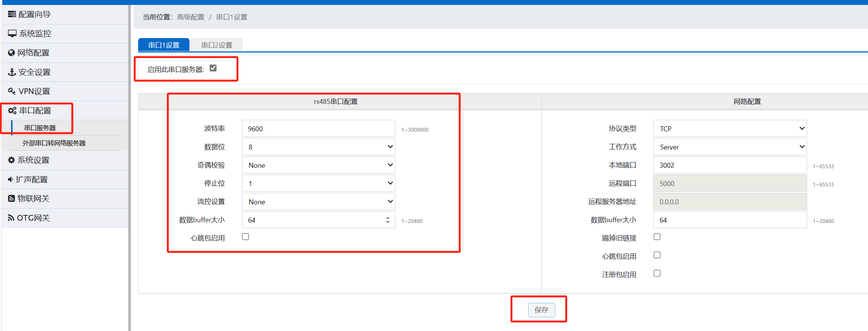
Task: Click the OTG网关 RSS feed icon
Action: [x=11, y=218]
